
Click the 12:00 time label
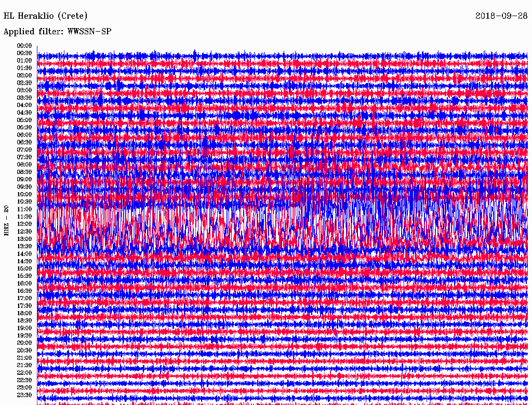tap(24, 224)
